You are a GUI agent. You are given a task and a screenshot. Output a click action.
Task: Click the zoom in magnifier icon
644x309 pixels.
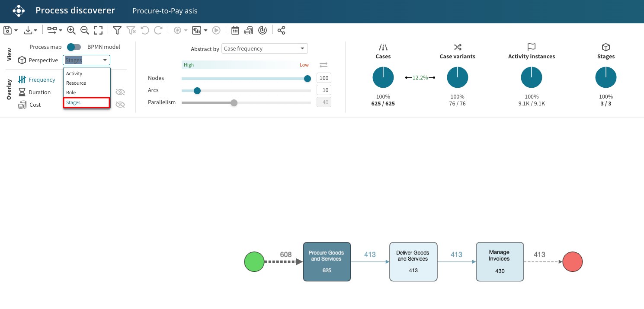pyautogui.click(x=71, y=30)
